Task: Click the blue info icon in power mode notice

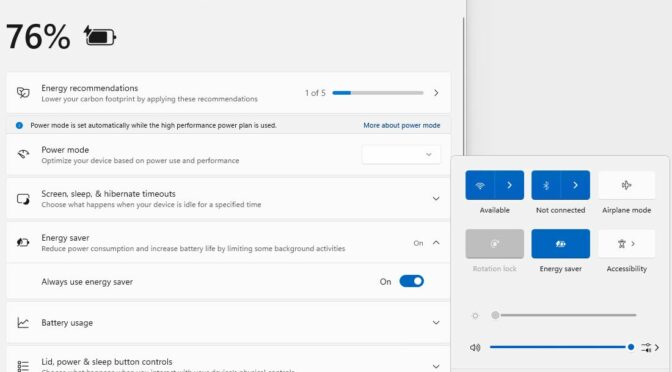Action: 19,126
